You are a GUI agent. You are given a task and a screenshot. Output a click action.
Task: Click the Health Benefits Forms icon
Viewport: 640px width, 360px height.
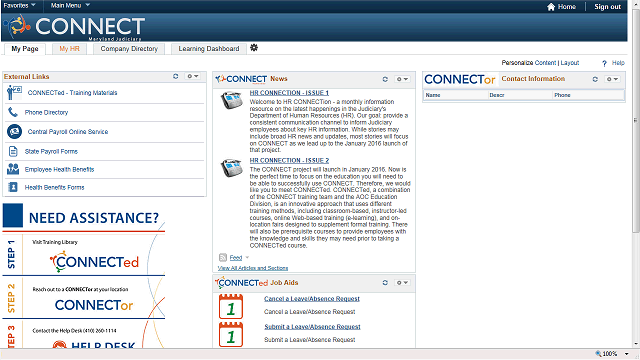(x=13, y=187)
